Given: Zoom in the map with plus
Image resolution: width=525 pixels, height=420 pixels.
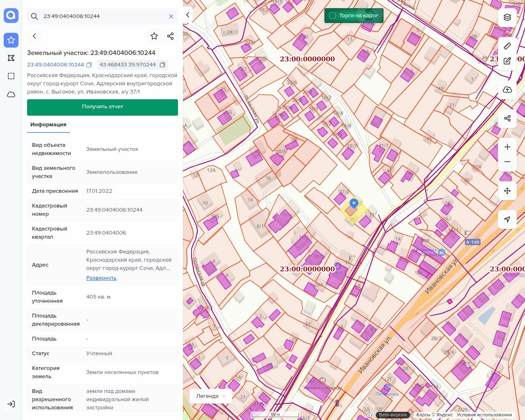Looking at the screenshot, I should pos(507,147).
